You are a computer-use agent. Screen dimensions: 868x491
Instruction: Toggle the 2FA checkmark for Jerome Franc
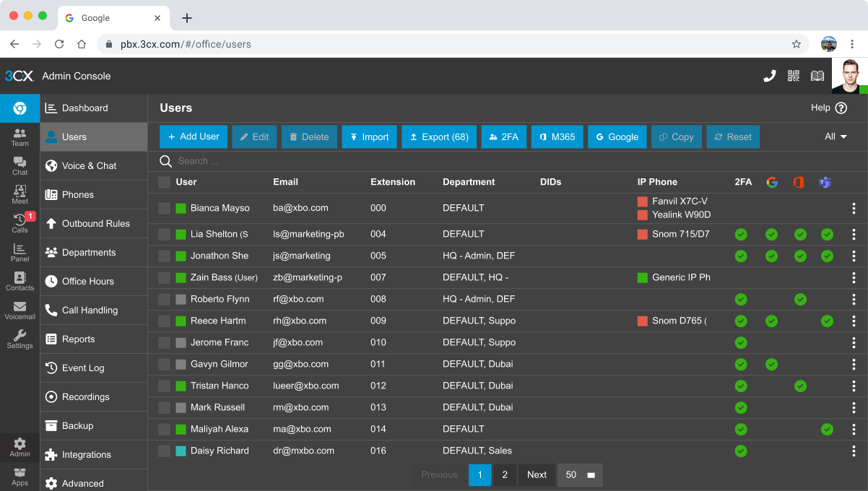tap(740, 342)
